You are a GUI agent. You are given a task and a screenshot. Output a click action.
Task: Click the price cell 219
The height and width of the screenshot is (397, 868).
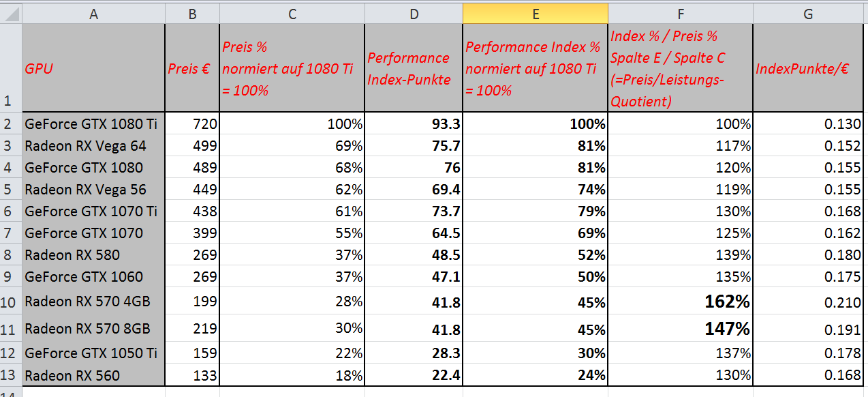tap(192, 329)
